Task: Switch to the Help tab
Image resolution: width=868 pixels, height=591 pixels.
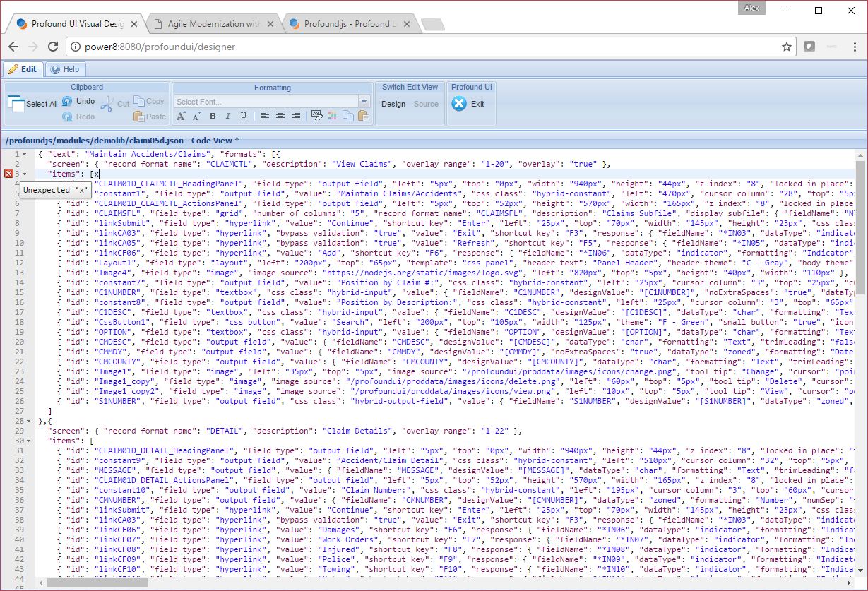Action: pos(65,68)
